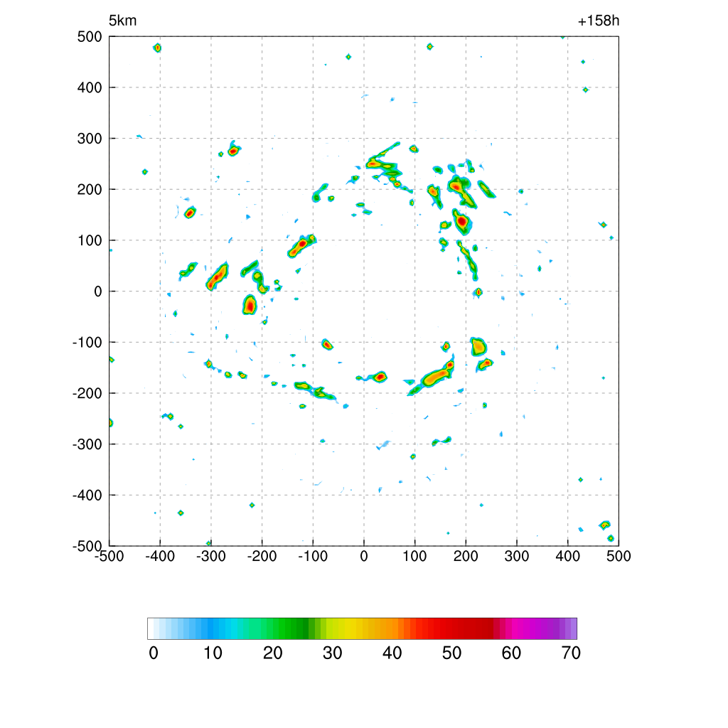
Task: Select y-axis tick label 0
Action: pos(98,291)
